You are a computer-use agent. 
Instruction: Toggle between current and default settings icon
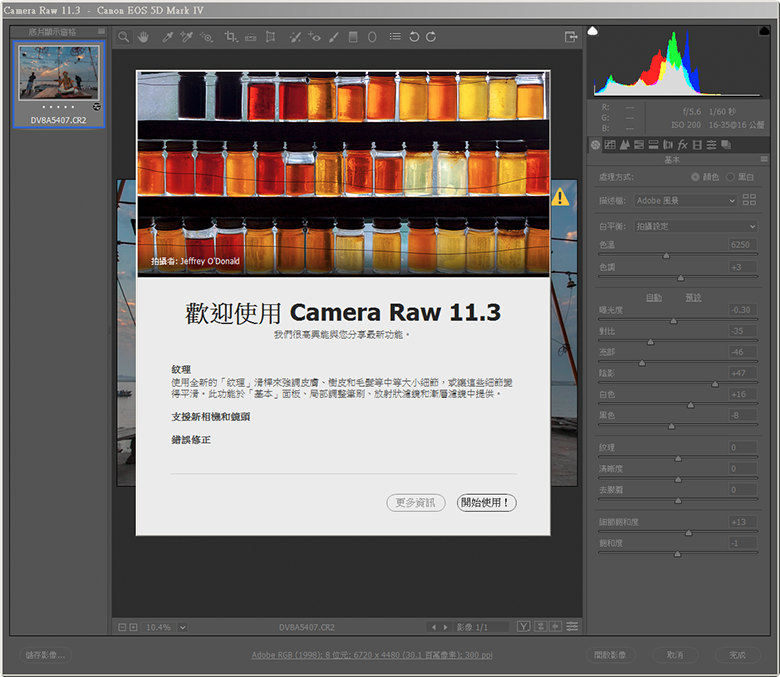click(x=572, y=627)
